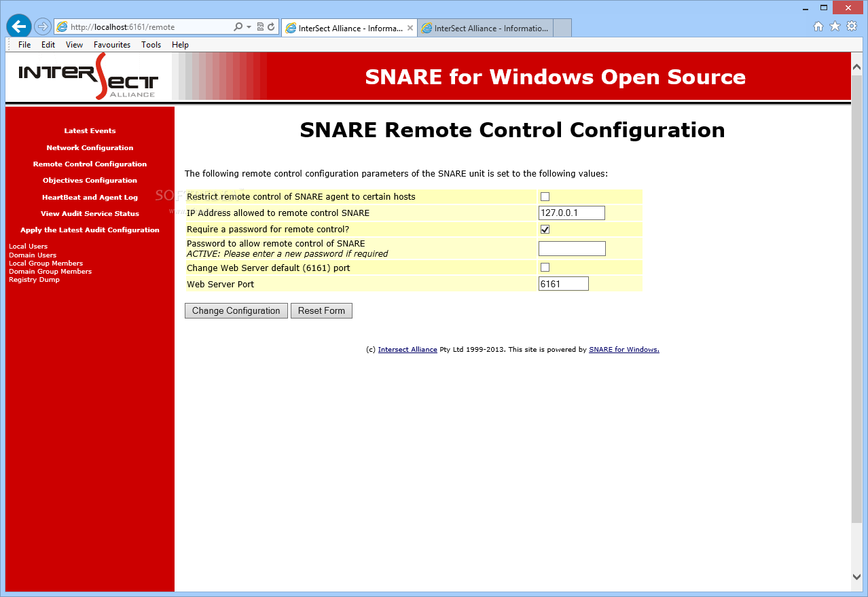Open HeartBeat and Agent Log page

click(90, 198)
